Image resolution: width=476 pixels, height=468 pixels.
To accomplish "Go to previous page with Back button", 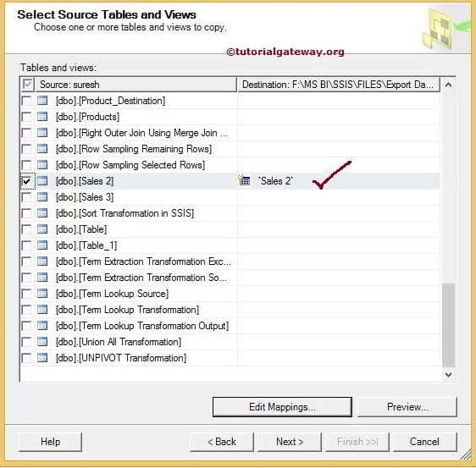I will pyautogui.click(x=222, y=442).
